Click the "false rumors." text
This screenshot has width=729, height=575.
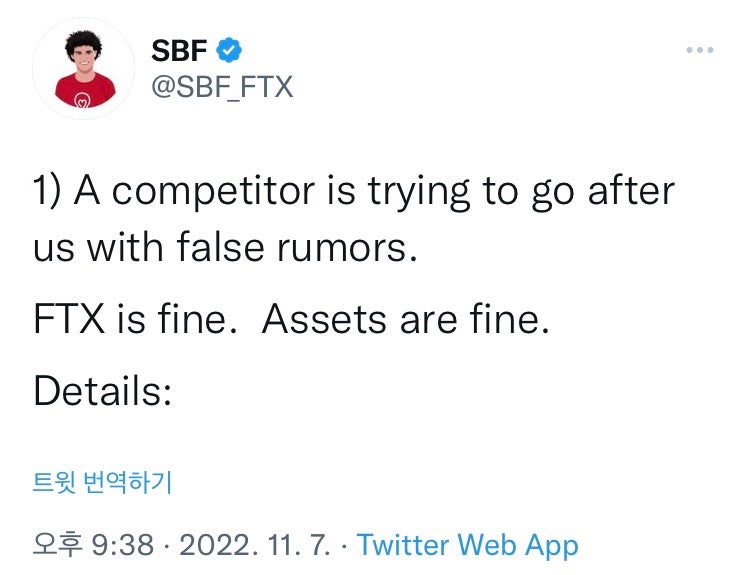click(x=297, y=247)
